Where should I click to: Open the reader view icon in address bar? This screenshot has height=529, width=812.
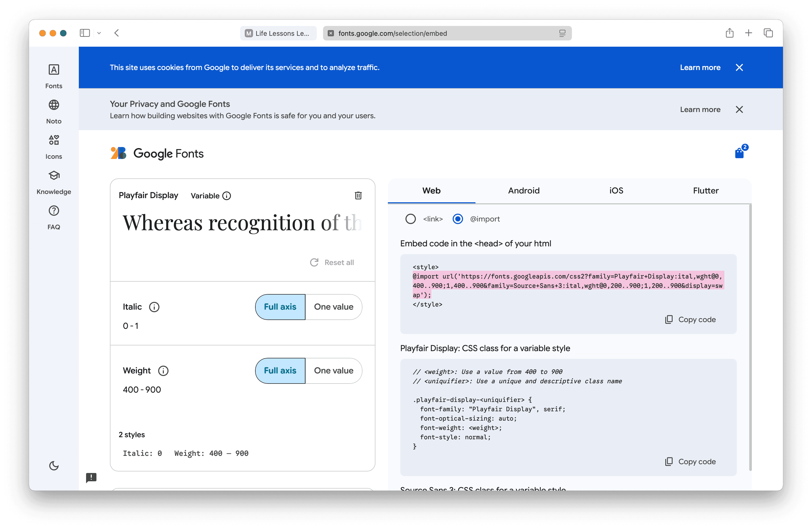[x=562, y=33]
